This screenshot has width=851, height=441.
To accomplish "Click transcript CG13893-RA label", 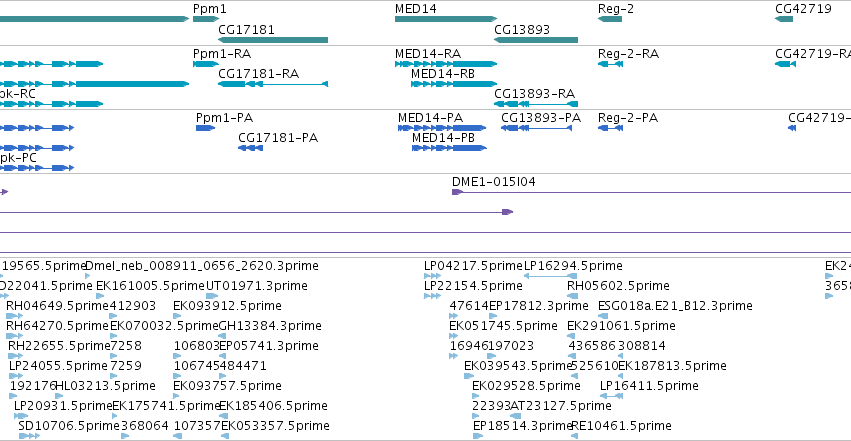I will coord(535,94).
